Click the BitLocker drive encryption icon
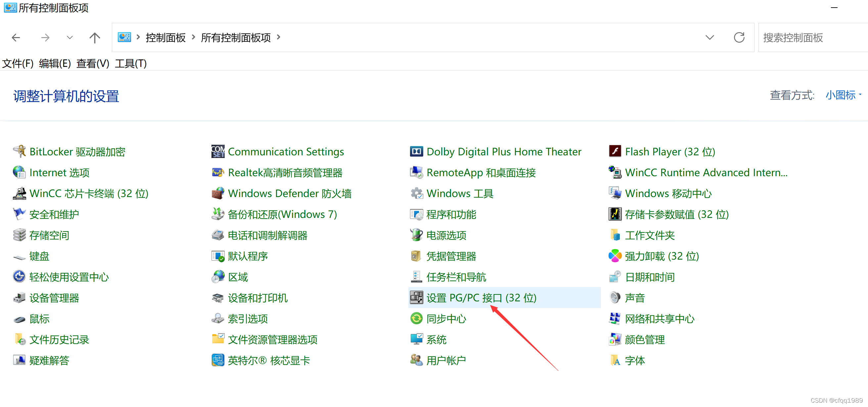868x407 pixels. [20, 151]
